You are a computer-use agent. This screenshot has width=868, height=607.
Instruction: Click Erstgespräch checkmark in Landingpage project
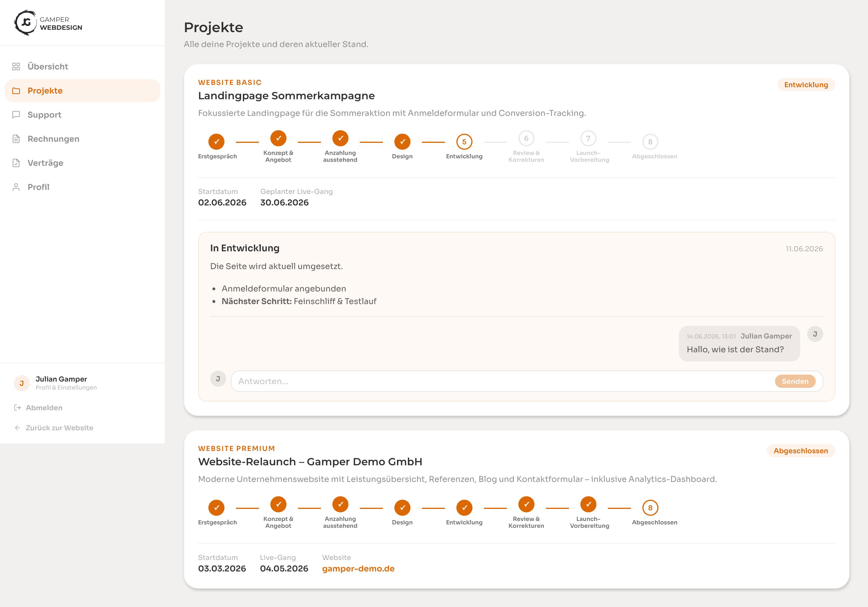point(217,142)
